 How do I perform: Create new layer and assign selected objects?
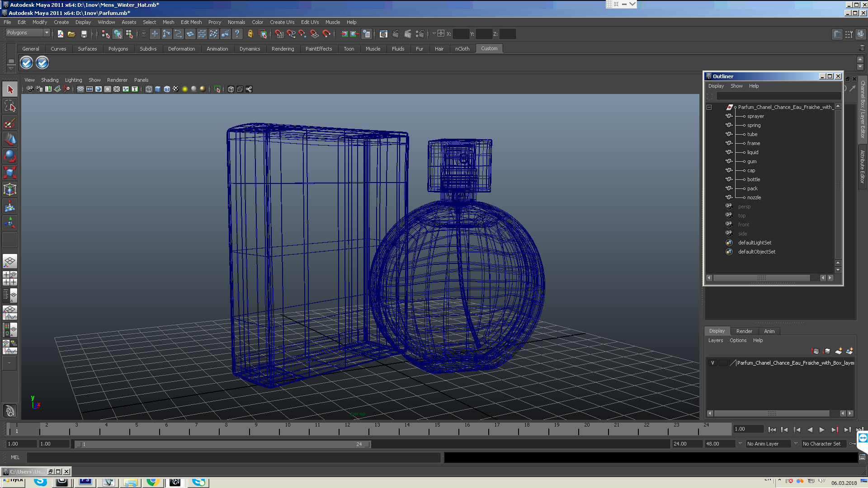(x=849, y=351)
